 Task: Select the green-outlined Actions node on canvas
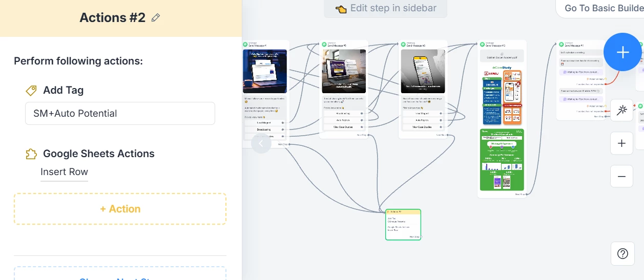pyautogui.click(x=403, y=224)
